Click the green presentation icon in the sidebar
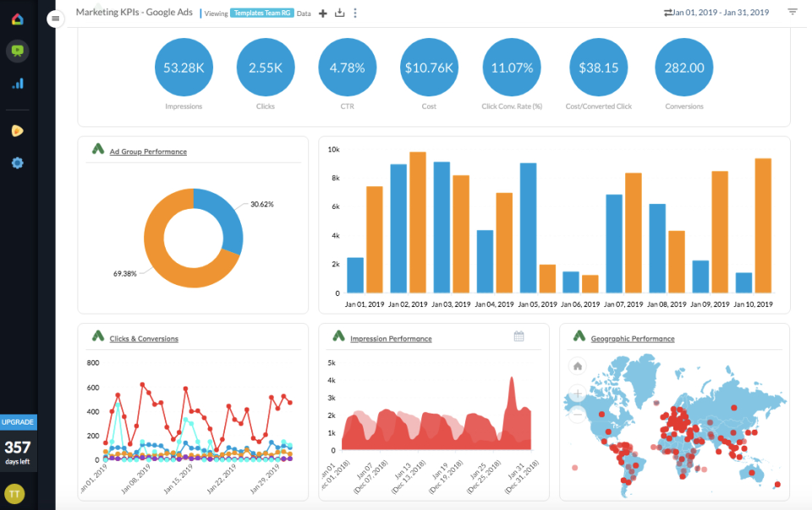Image resolution: width=812 pixels, height=510 pixels. click(18, 51)
